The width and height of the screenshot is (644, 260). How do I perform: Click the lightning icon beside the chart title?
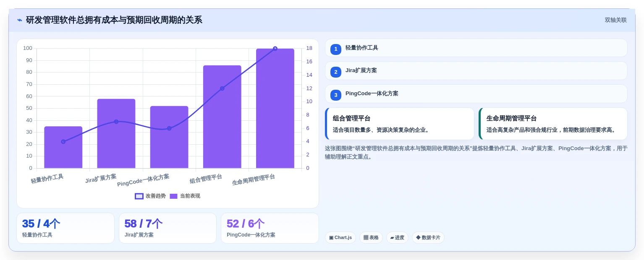(x=20, y=20)
